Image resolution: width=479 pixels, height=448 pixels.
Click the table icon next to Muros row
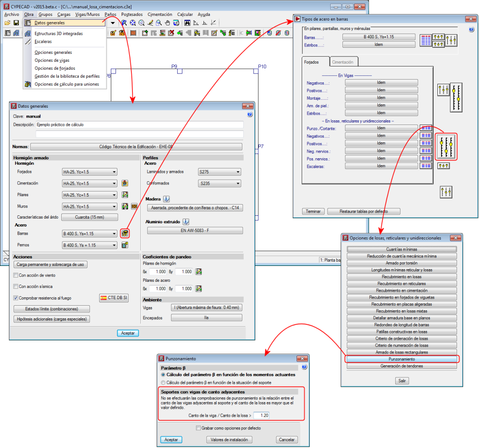(x=134, y=206)
